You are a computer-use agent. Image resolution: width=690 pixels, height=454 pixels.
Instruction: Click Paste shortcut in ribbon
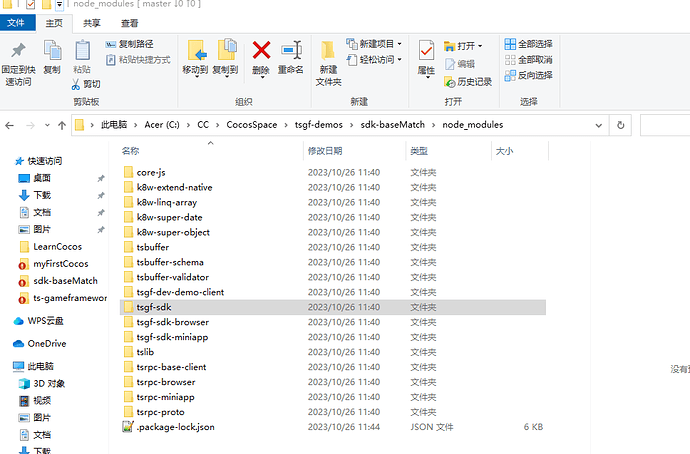[138, 60]
